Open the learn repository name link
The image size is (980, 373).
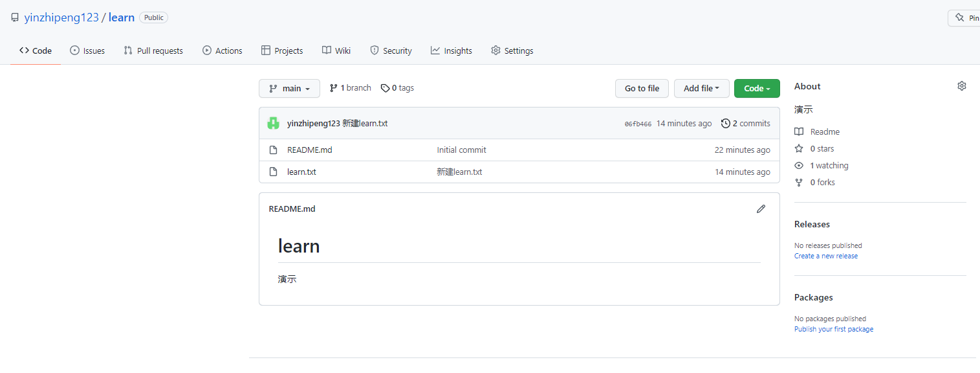tap(122, 17)
